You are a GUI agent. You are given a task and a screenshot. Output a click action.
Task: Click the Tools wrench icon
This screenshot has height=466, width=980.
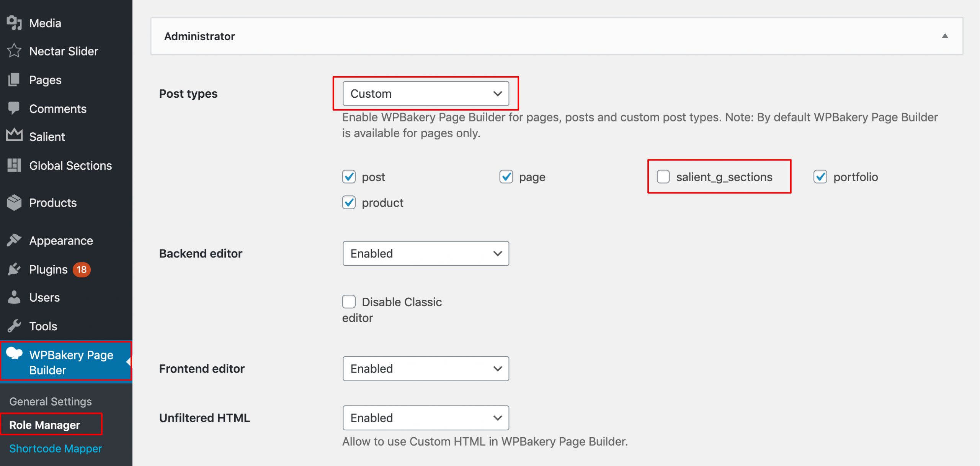click(14, 326)
